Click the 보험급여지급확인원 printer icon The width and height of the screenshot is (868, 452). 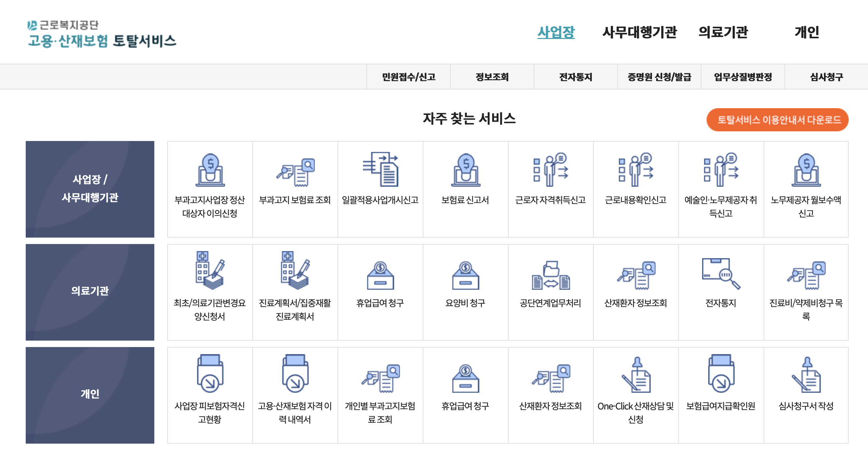coord(721,373)
